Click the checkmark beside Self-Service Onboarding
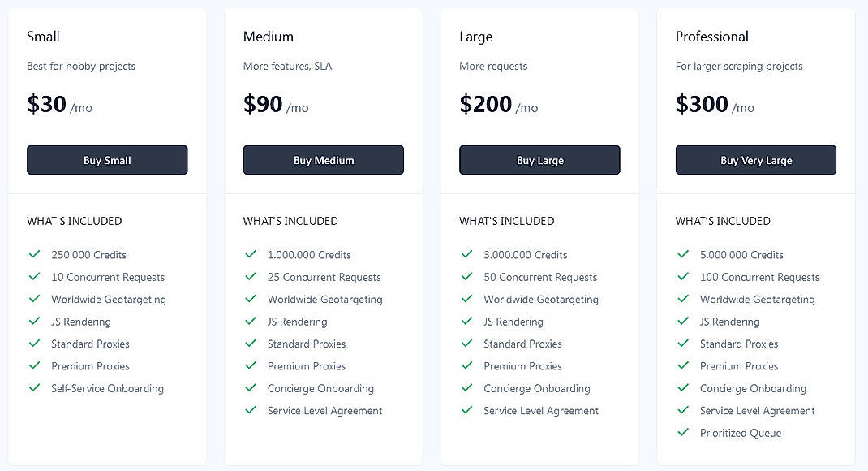This screenshot has height=471, width=868. pos(35,388)
